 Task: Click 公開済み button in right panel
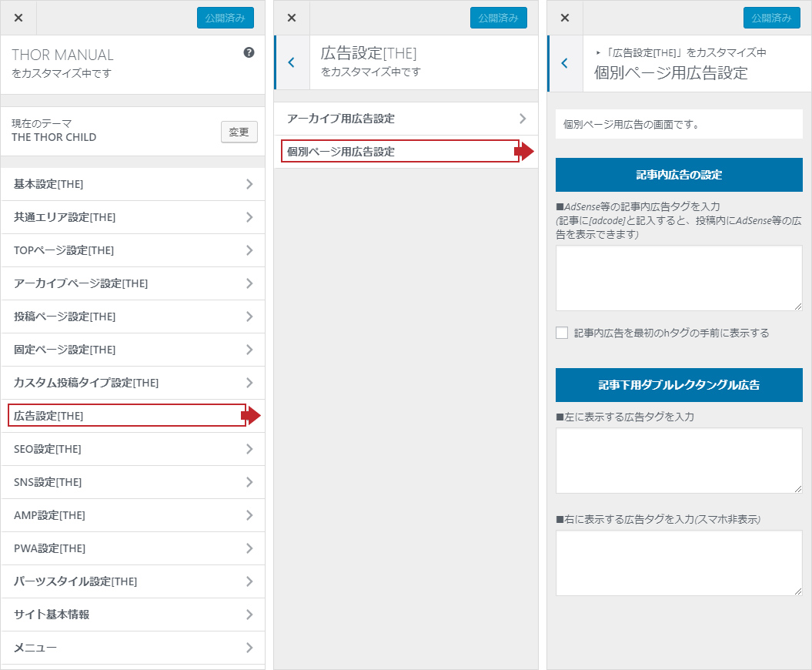coord(771,18)
